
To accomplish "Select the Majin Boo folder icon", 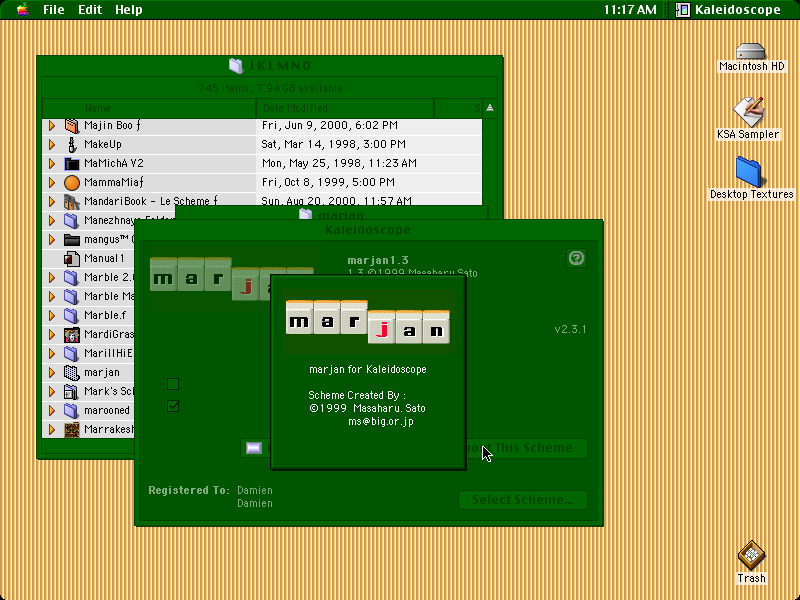I will coord(72,126).
